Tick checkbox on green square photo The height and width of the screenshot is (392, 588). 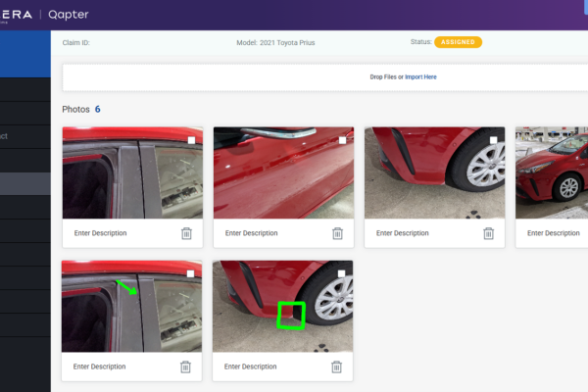click(x=342, y=273)
